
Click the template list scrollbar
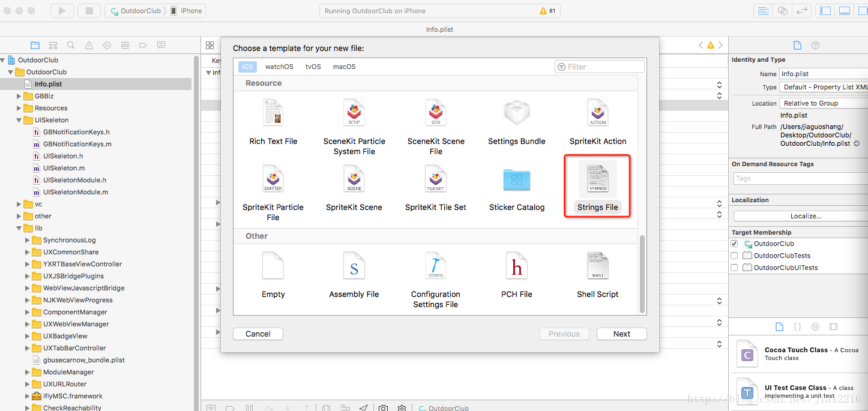pyautogui.click(x=642, y=274)
